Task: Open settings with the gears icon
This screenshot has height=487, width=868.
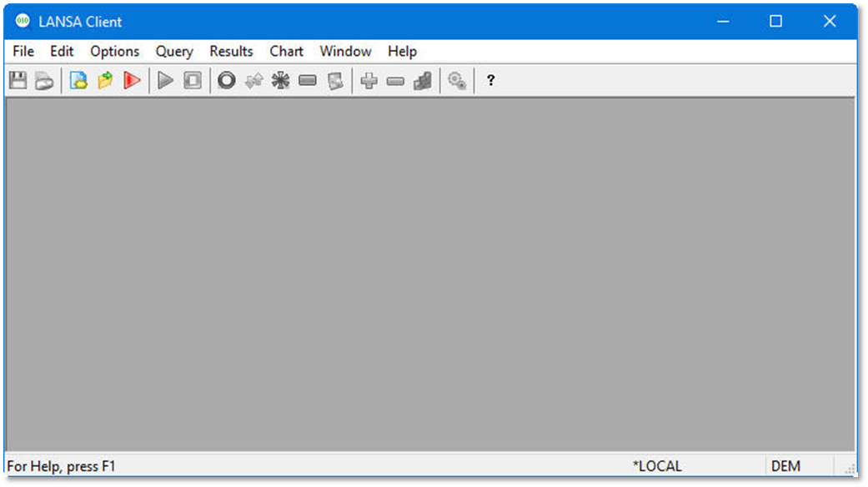Action: click(x=457, y=81)
